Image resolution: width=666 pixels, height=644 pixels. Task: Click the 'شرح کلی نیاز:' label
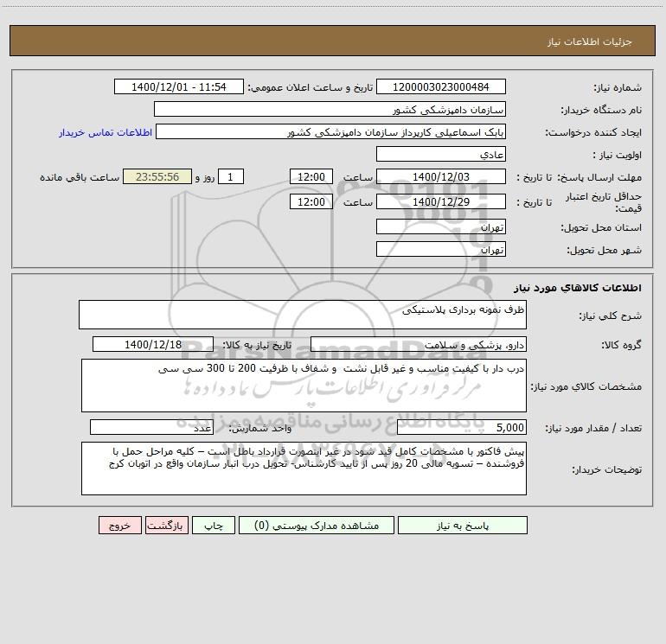611,316
